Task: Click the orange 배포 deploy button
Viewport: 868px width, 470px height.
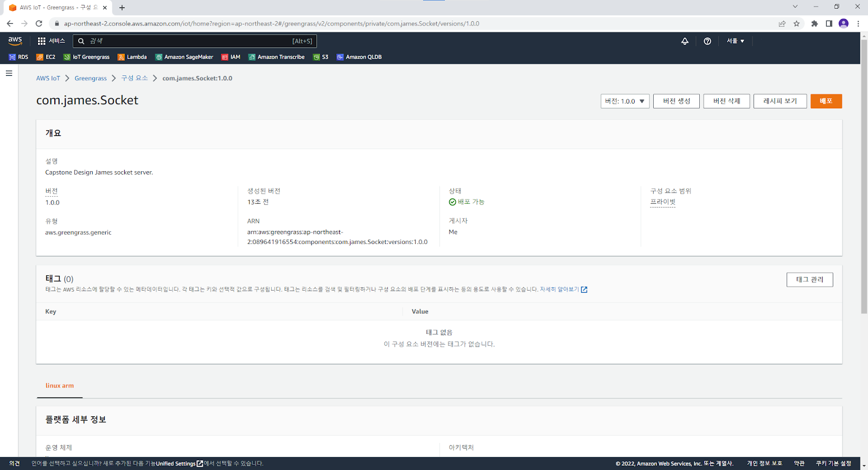Action: coord(826,101)
